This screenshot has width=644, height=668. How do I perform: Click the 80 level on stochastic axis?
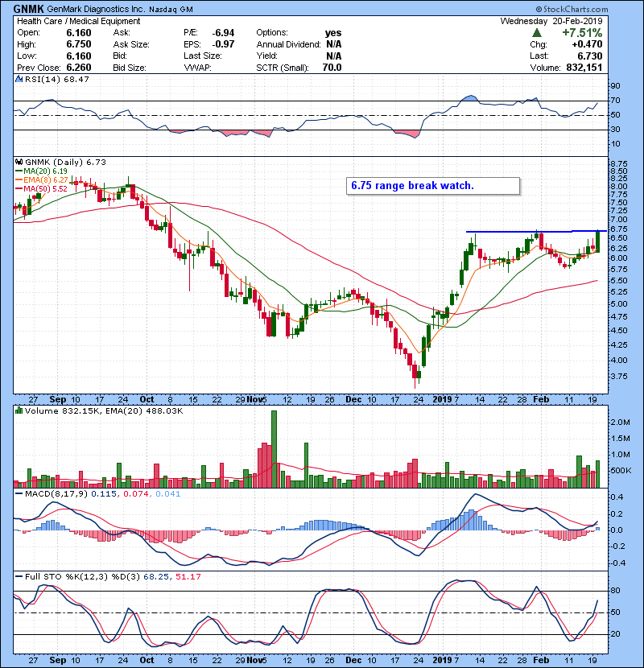(x=616, y=591)
